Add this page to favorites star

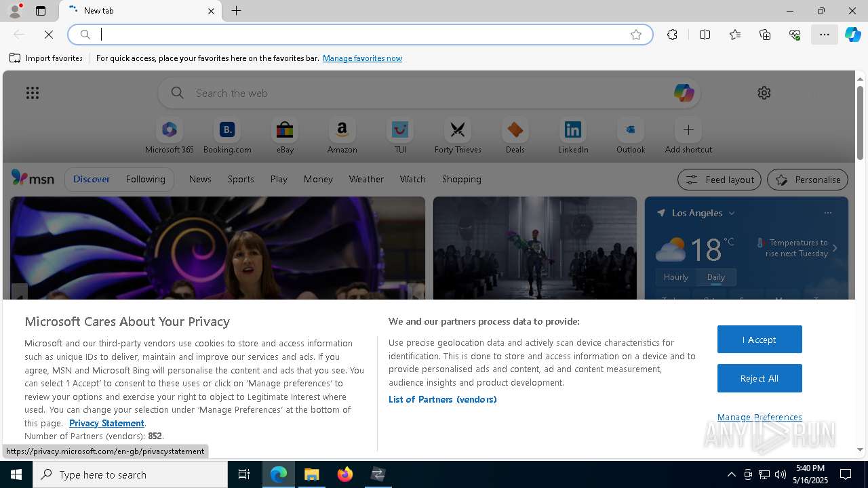636,35
